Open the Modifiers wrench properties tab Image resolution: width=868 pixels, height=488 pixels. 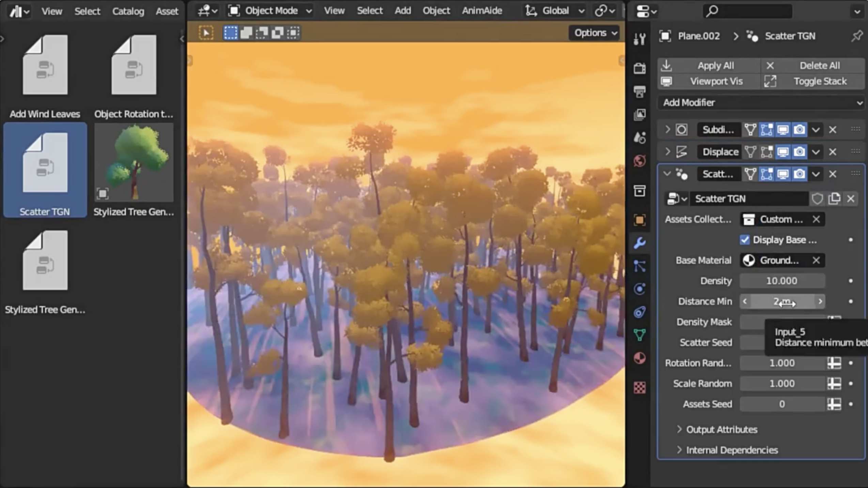click(x=639, y=243)
